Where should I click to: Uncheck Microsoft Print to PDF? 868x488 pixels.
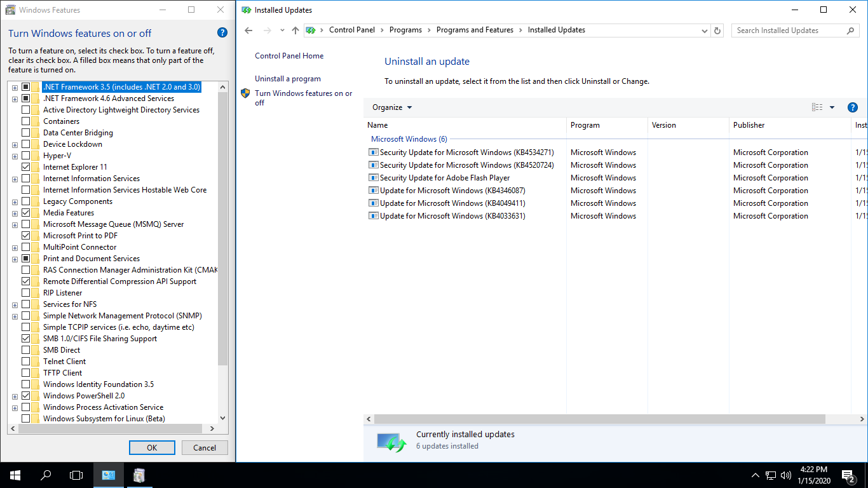coord(26,236)
